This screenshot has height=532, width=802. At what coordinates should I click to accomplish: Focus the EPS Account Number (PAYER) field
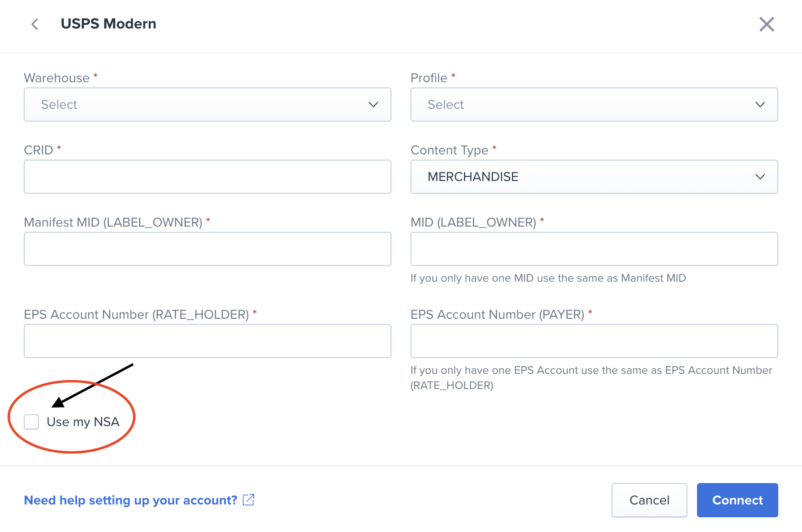594,341
